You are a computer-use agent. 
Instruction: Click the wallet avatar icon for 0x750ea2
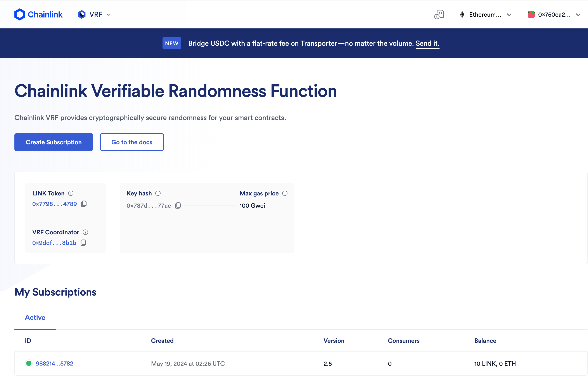click(x=531, y=15)
